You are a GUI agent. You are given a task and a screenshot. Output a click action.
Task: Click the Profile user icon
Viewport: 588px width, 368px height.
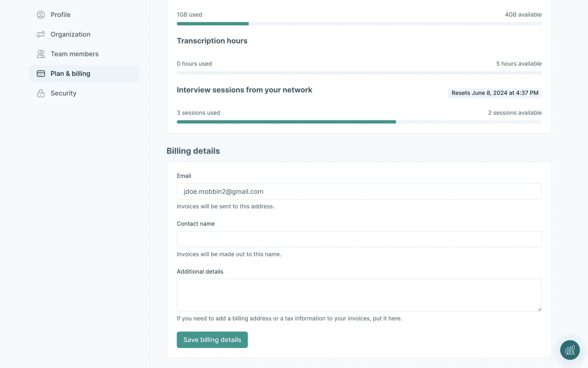(41, 15)
